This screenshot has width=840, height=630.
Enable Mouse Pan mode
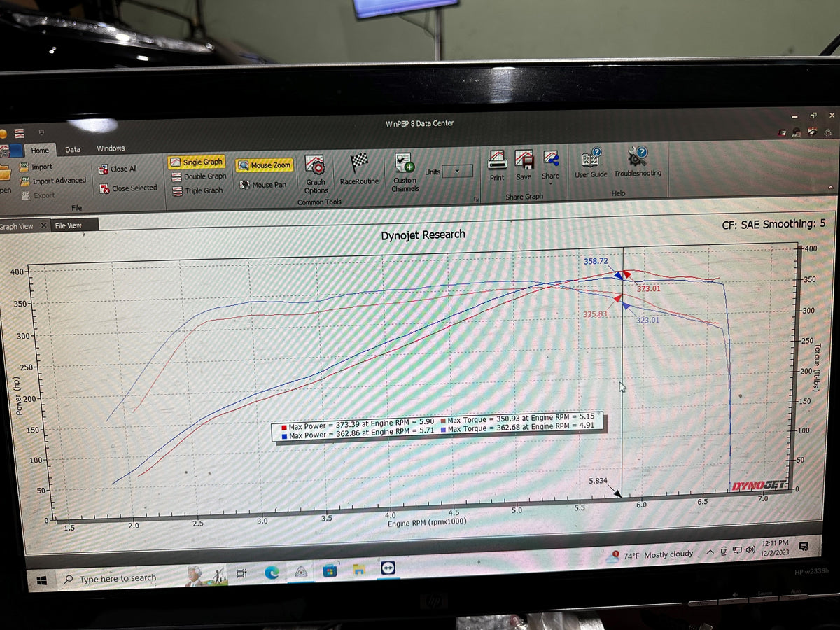pyautogui.click(x=262, y=185)
